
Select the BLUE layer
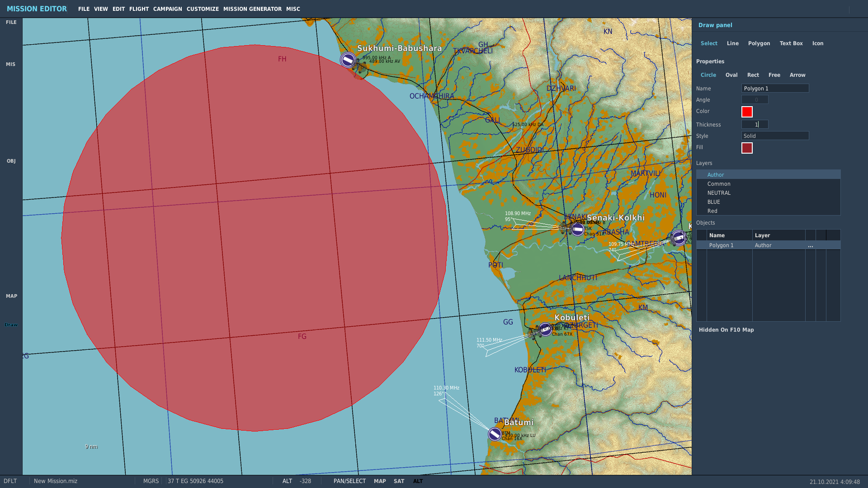[x=768, y=202]
